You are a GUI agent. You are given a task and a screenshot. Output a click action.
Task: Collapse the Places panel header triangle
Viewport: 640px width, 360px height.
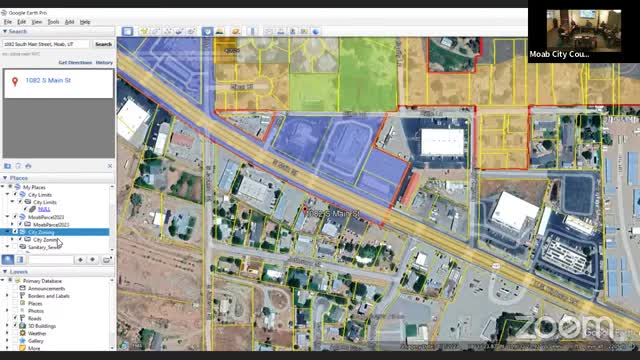(5, 178)
